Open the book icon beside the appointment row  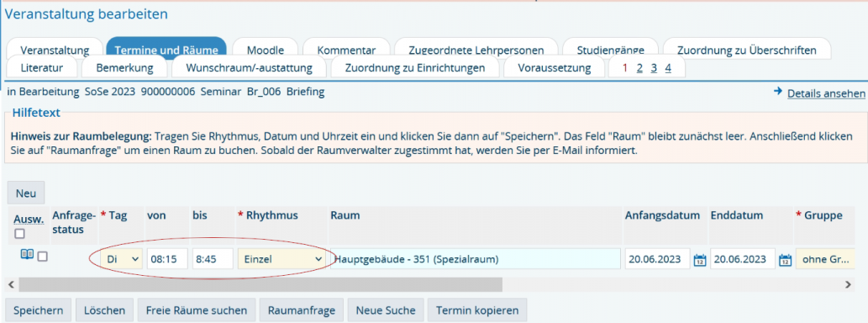click(x=27, y=254)
